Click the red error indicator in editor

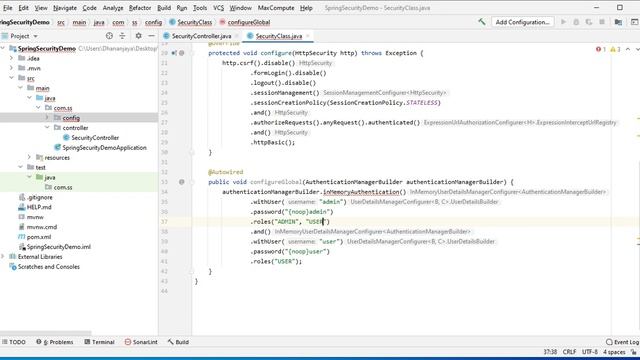pyautogui.click(x=600, y=49)
